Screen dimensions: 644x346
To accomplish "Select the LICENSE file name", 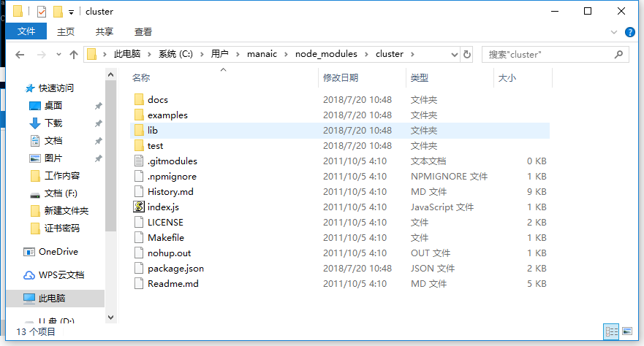I will [x=165, y=222].
